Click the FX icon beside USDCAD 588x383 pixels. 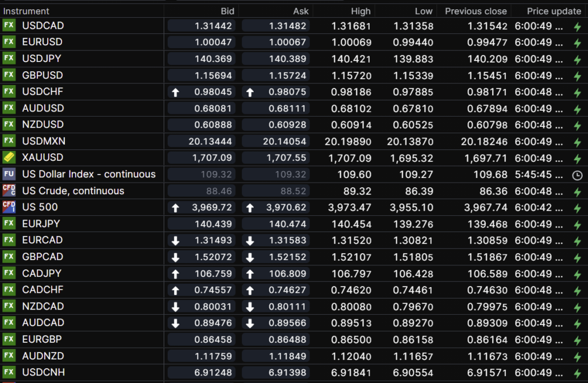(9, 26)
